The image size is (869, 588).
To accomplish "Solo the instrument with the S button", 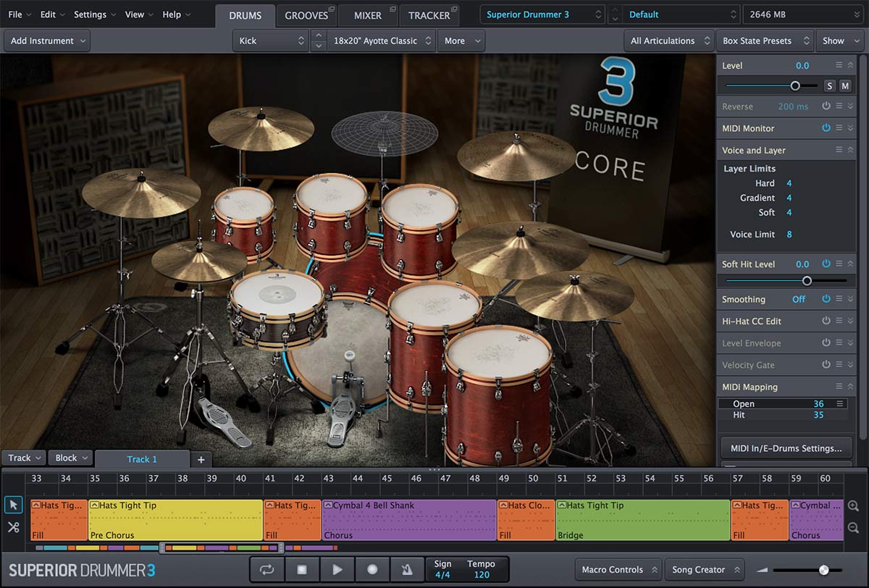I will tap(830, 85).
